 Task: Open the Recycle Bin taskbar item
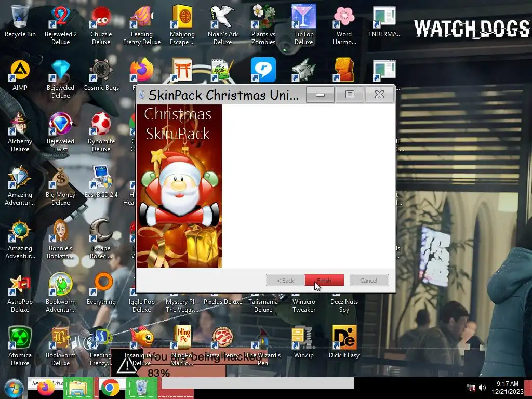[141, 388]
